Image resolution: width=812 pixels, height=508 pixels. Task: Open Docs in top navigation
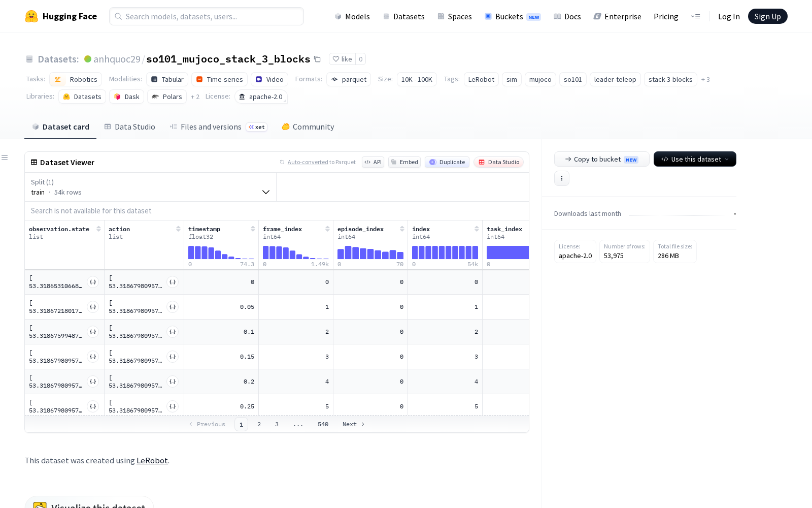point(567,16)
